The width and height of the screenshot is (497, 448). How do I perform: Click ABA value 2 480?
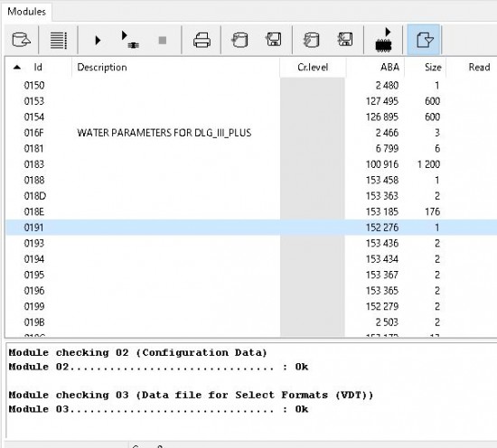pos(387,85)
